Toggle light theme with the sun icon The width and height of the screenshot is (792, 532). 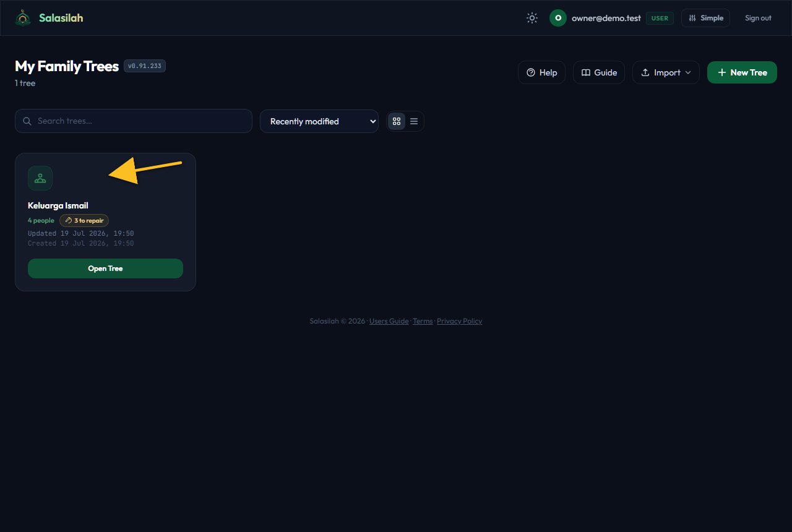pyautogui.click(x=532, y=18)
